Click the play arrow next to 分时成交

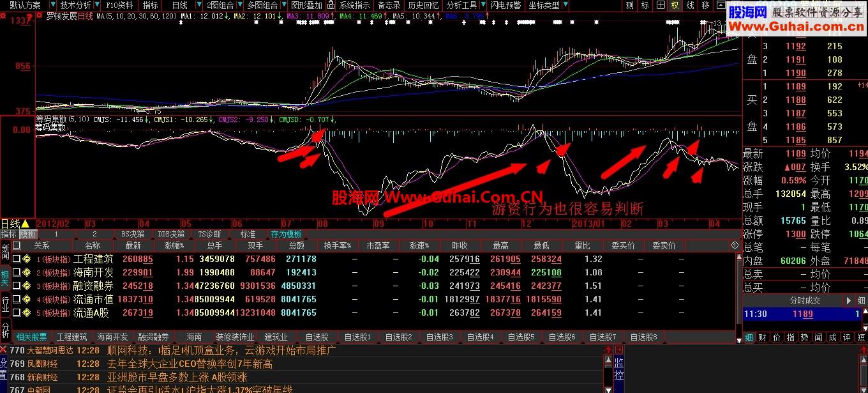coord(848,300)
